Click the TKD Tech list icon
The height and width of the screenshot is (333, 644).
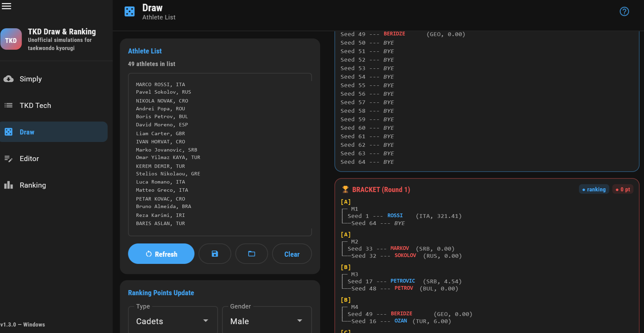(9, 106)
